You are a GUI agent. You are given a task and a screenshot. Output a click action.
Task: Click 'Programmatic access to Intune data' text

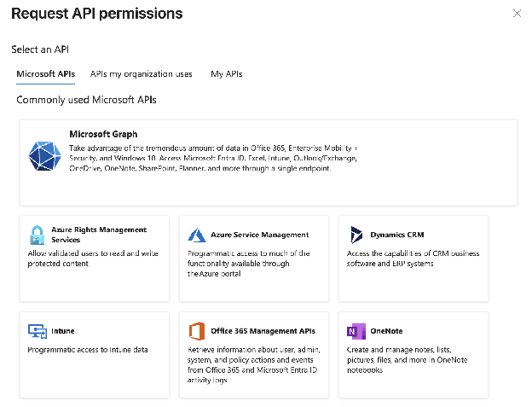pyautogui.click(x=88, y=350)
